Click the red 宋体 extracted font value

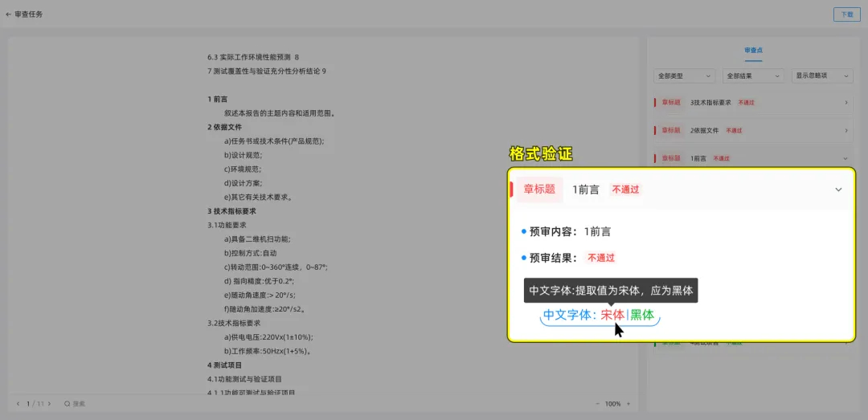coord(612,315)
